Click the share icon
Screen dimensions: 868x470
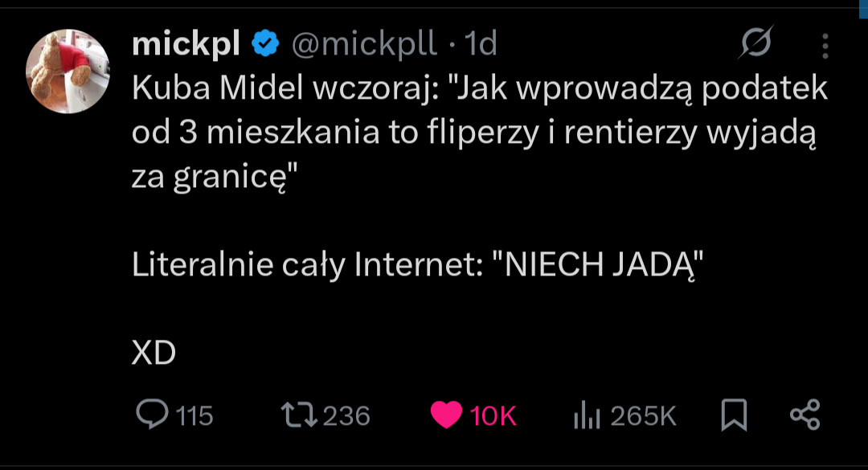coord(805,415)
